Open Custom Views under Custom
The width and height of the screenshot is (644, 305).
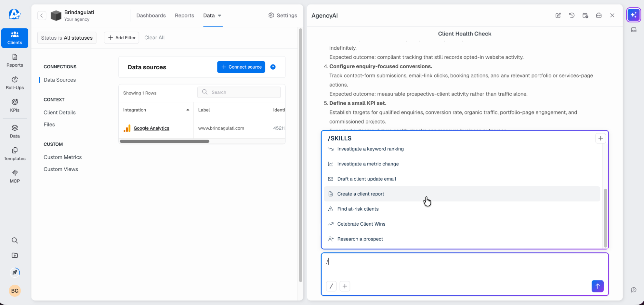coord(61,169)
